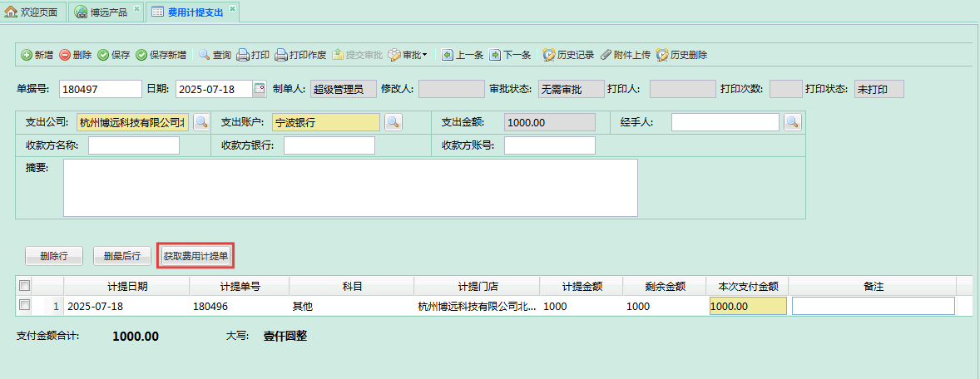Click the 本次支付金额 column header
The width and height of the screenshot is (980, 379).
click(x=748, y=286)
